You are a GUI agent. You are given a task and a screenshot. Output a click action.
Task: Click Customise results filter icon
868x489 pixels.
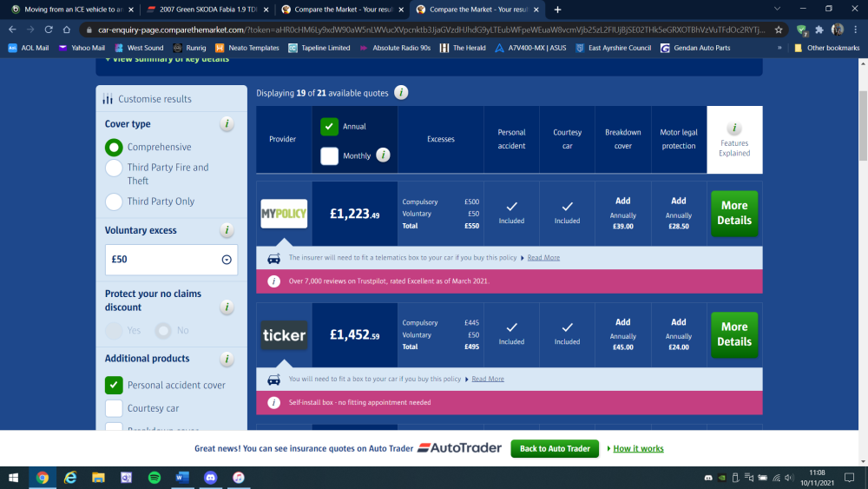[108, 98]
